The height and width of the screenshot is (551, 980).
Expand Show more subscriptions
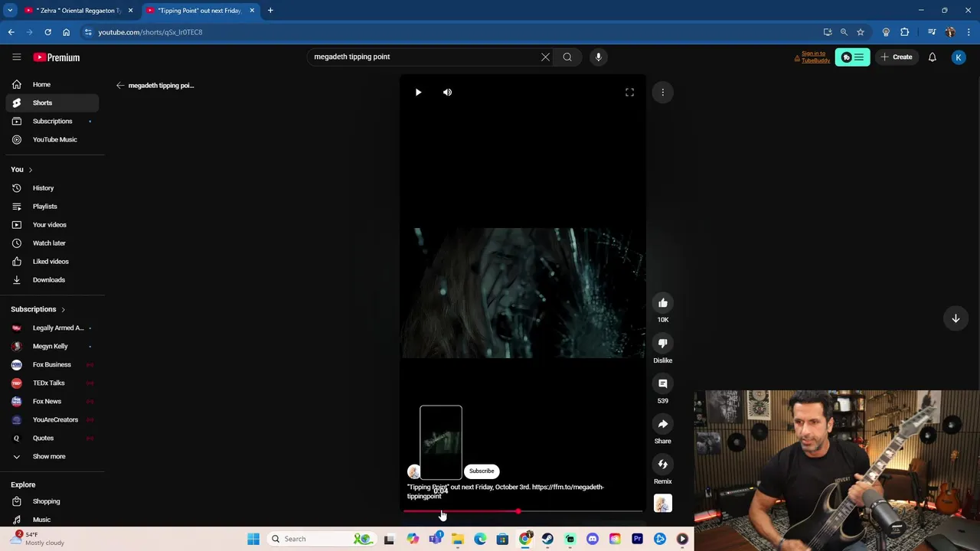53,456
